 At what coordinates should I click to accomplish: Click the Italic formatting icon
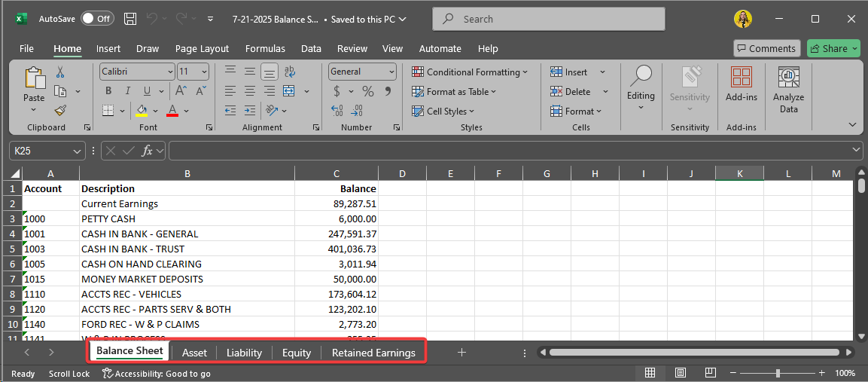(x=127, y=91)
